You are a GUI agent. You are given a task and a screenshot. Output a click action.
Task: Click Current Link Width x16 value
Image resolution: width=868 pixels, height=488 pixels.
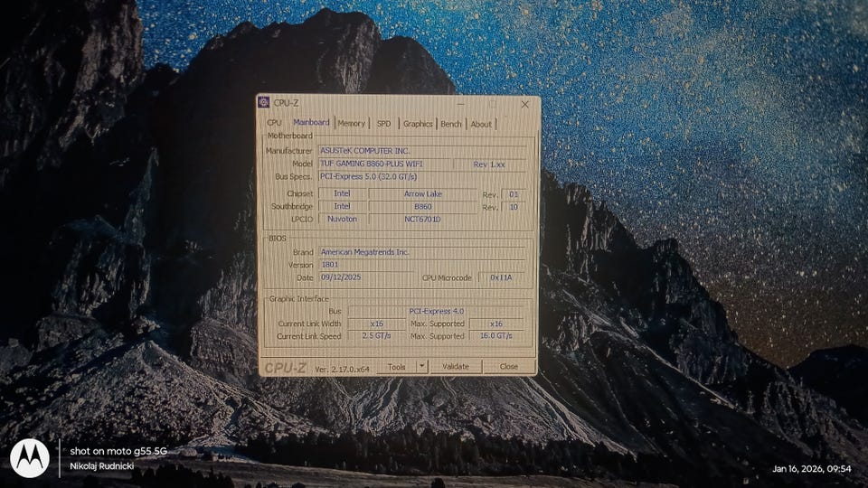376,324
